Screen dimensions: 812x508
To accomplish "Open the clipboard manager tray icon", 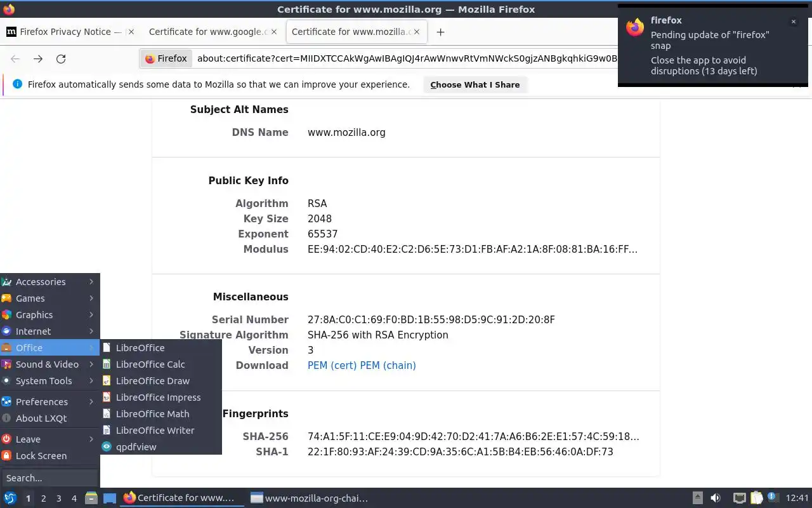I will [756, 498].
